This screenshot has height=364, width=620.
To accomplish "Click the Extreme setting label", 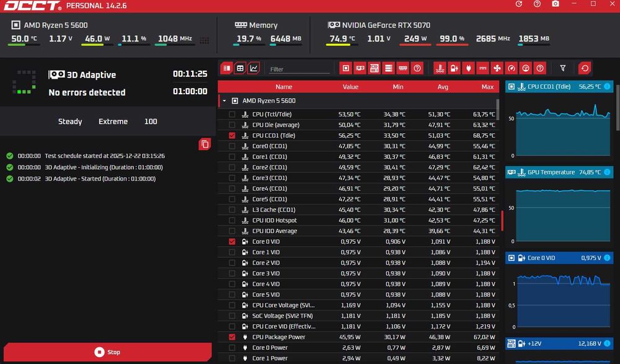I will (113, 122).
